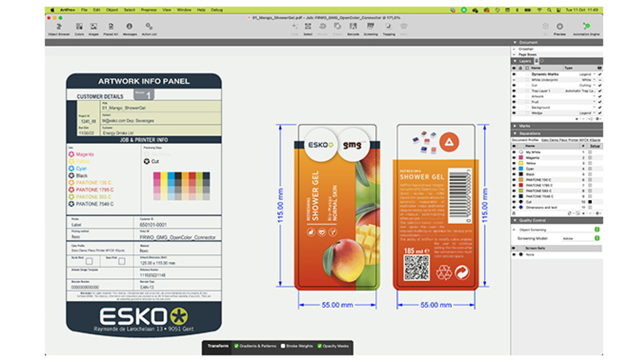
Task: Click the Type column header in Layers
Action: point(569,67)
